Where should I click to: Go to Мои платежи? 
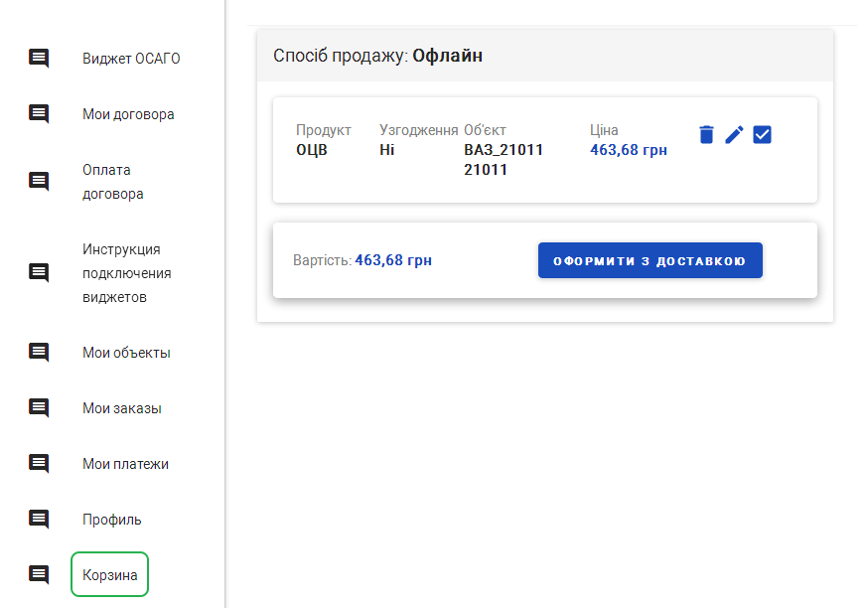click(x=125, y=464)
